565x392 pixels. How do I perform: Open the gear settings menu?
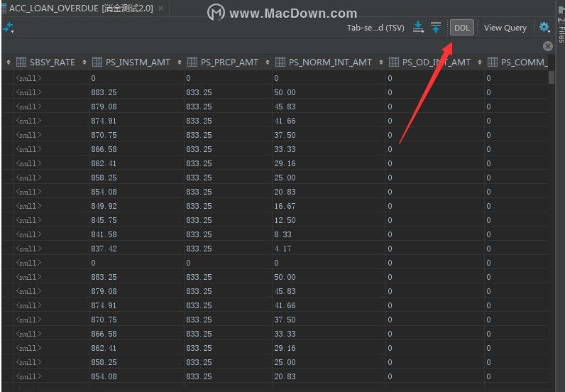(544, 27)
